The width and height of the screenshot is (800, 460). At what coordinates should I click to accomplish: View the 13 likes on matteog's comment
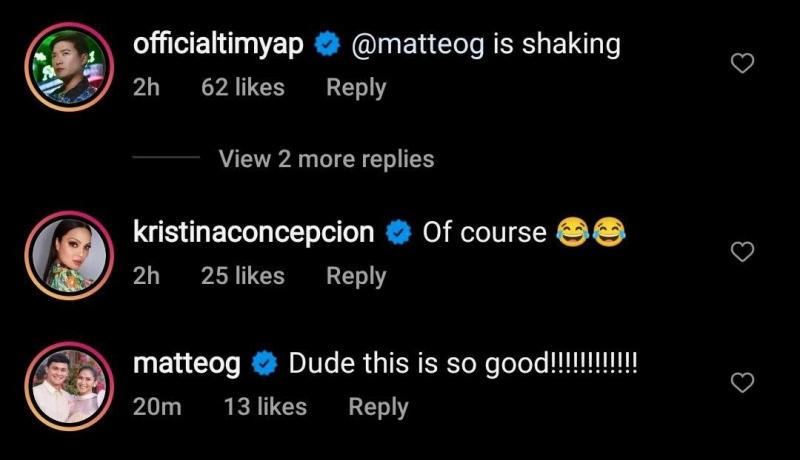(265, 407)
